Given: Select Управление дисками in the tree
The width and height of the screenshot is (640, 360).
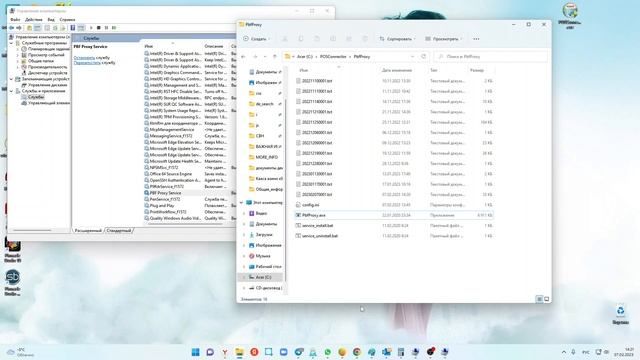Looking at the screenshot, I should [47, 85].
